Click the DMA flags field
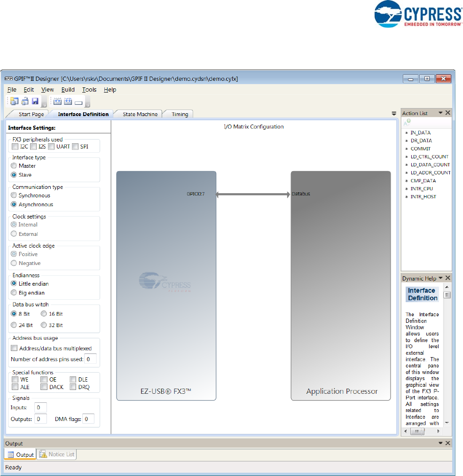The width and height of the screenshot is (463, 476). (x=88, y=419)
